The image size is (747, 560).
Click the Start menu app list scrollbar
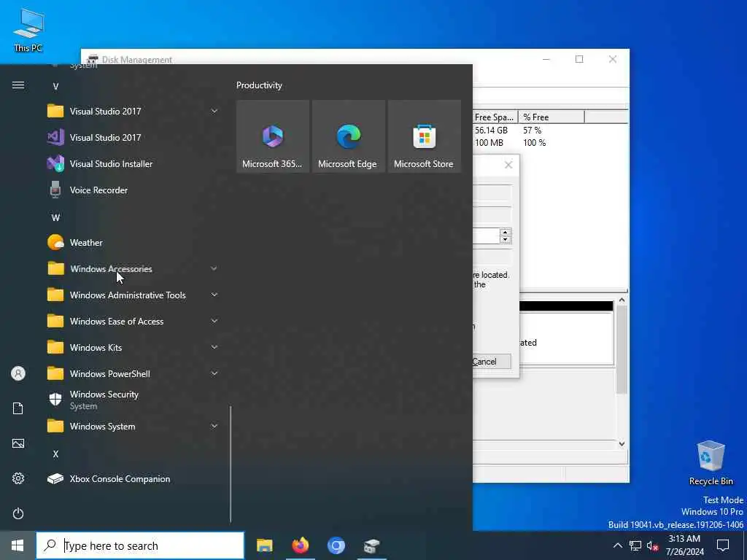point(231,464)
